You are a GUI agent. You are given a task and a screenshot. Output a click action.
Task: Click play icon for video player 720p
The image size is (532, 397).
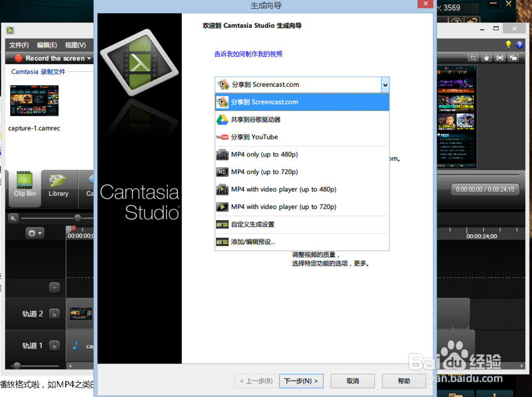(x=222, y=206)
